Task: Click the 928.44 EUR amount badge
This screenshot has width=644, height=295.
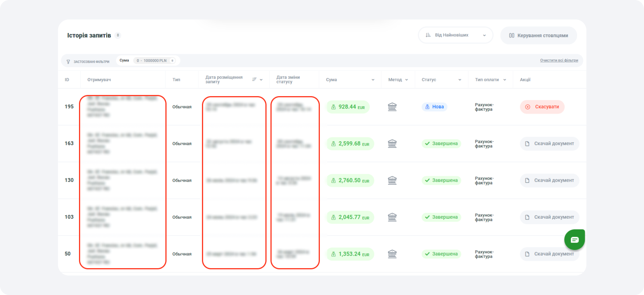Action: pyautogui.click(x=348, y=107)
